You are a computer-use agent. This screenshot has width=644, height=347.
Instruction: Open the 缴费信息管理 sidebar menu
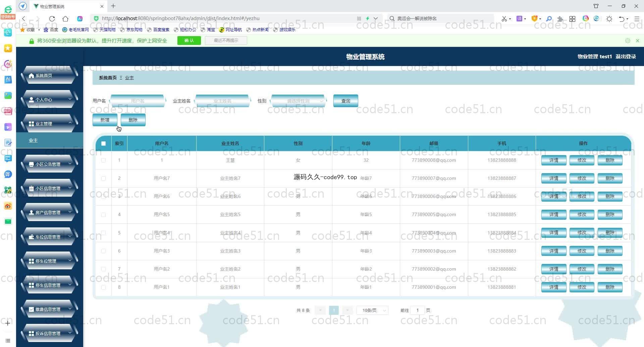50,309
